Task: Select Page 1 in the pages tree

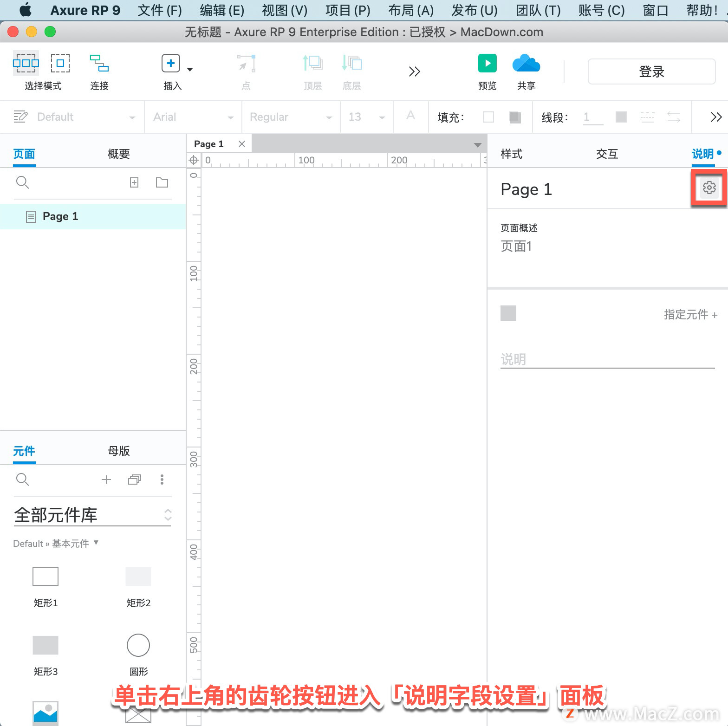Action: [93, 216]
